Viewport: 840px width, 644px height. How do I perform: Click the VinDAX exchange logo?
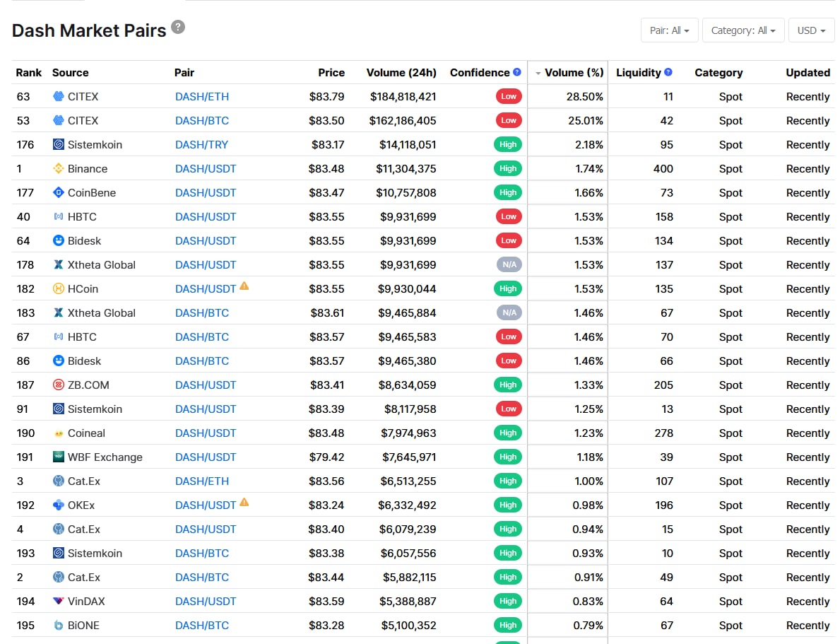point(59,601)
